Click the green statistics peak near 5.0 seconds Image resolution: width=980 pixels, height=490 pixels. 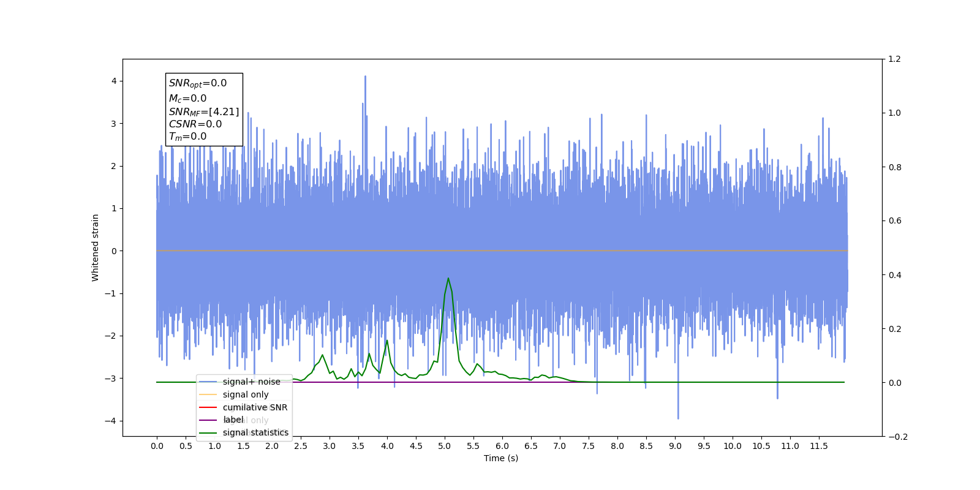(x=448, y=279)
